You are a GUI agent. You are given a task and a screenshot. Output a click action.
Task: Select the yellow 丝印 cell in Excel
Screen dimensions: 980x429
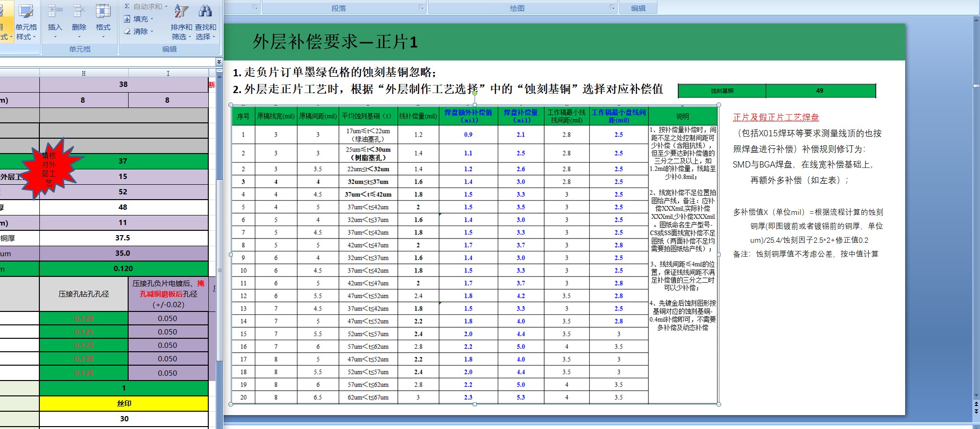tap(124, 404)
